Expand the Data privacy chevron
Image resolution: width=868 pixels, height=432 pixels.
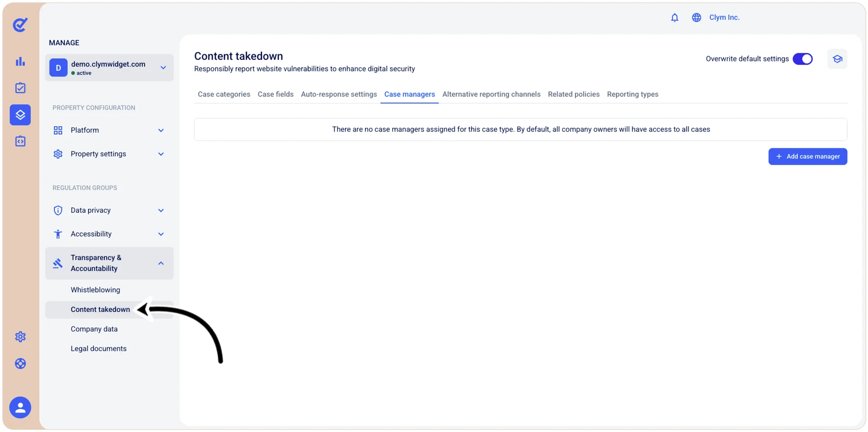pos(161,210)
